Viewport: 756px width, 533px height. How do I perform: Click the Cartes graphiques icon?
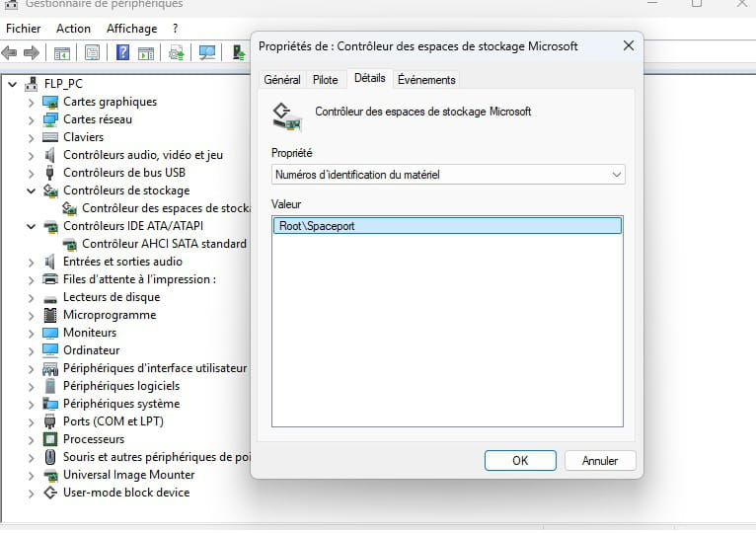(x=50, y=103)
